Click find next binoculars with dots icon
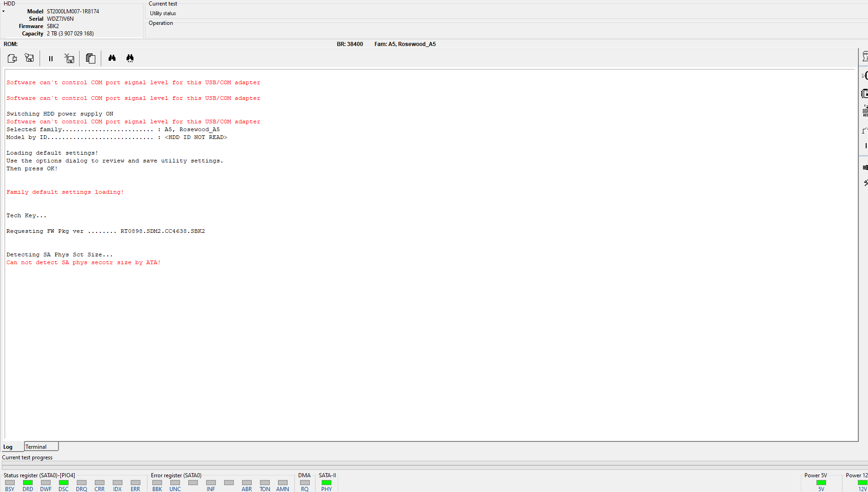 [x=130, y=58]
